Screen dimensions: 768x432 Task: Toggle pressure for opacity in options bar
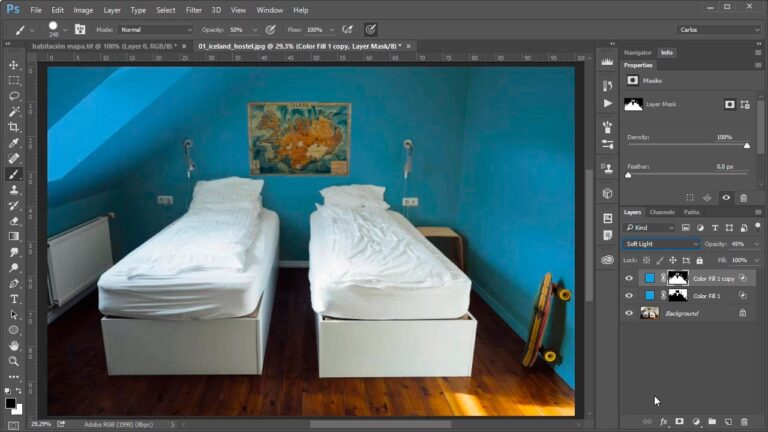270,30
